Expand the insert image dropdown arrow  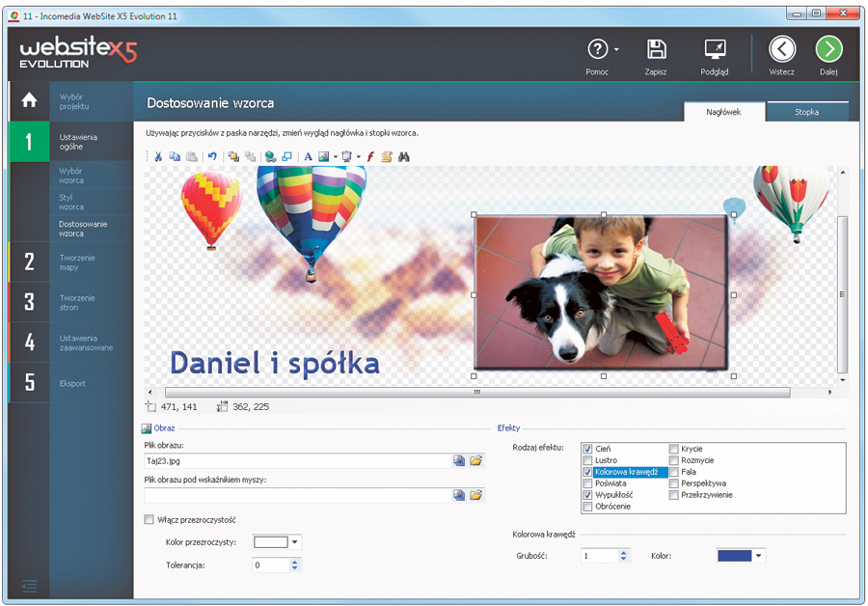(335, 156)
